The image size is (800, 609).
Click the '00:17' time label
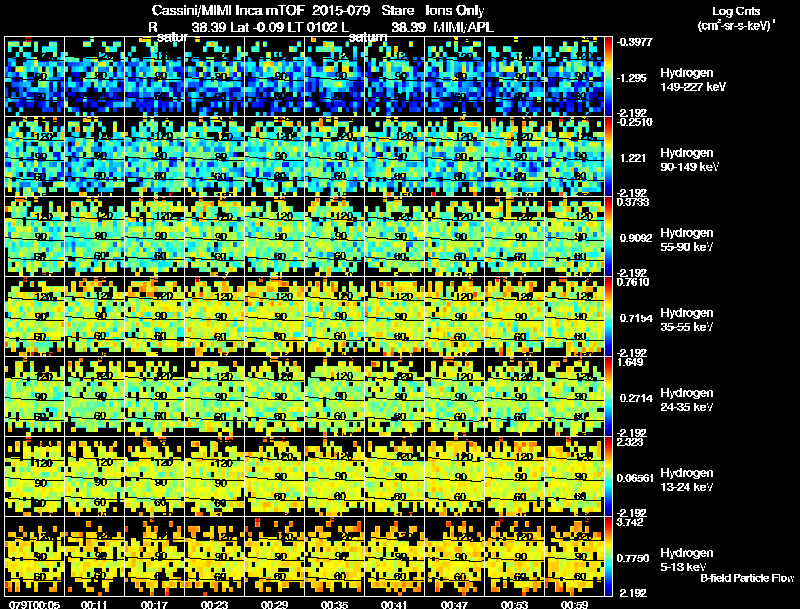[154, 605]
